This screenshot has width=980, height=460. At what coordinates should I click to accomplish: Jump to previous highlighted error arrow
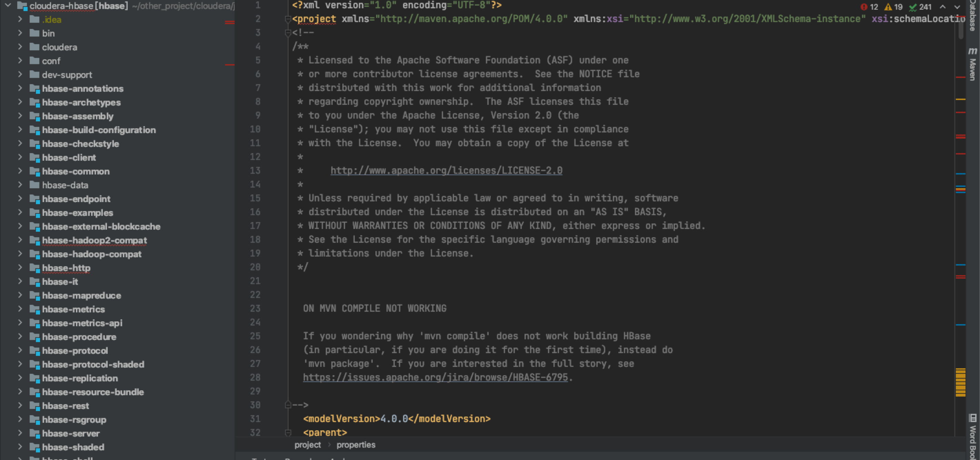[x=943, y=7]
